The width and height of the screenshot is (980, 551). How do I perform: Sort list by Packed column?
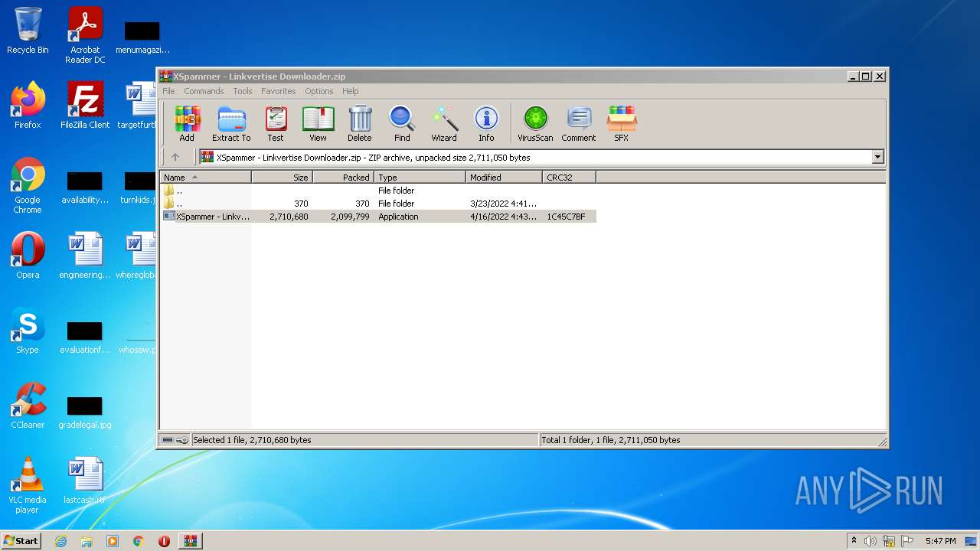click(x=343, y=177)
